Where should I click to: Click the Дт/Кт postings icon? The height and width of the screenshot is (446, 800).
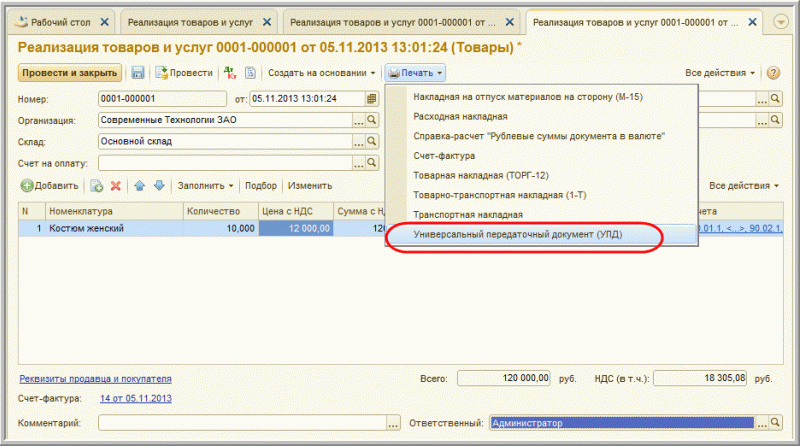click(230, 73)
